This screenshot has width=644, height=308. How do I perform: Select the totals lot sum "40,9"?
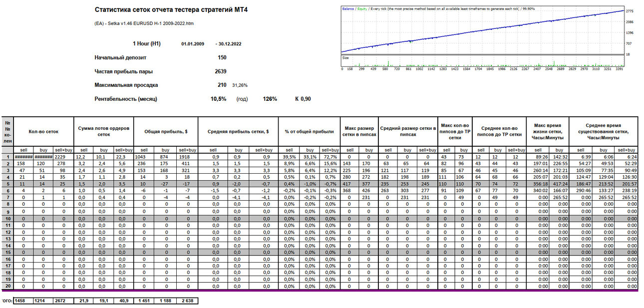[x=123, y=301]
